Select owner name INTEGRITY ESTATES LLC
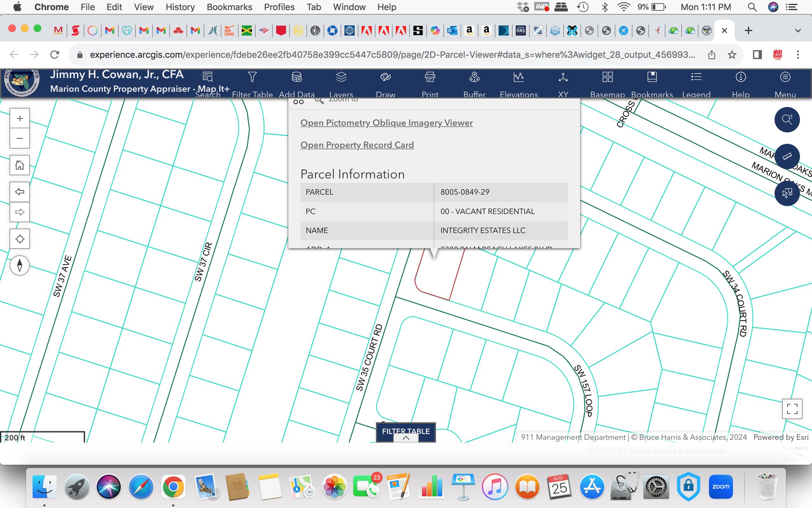 tap(483, 231)
